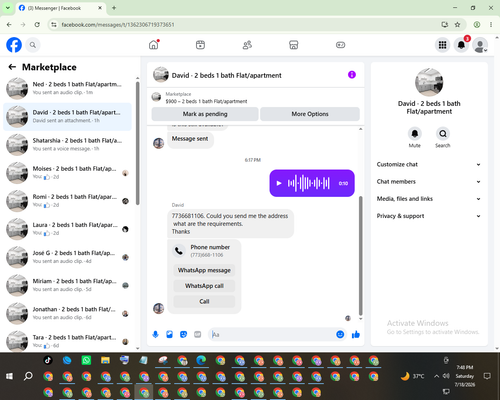Click the browser address bar URL

tap(118, 25)
